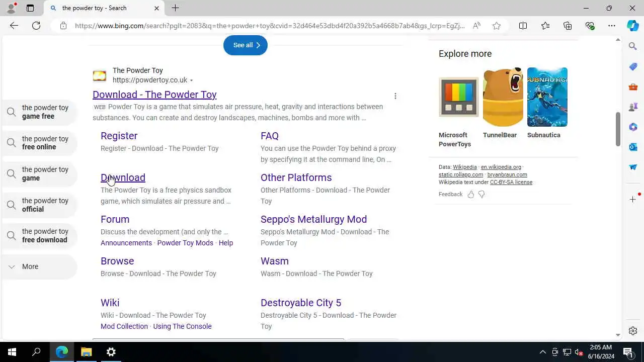This screenshot has height=362, width=644.
Task: Search 'the powder toy free download'
Action: (39, 235)
